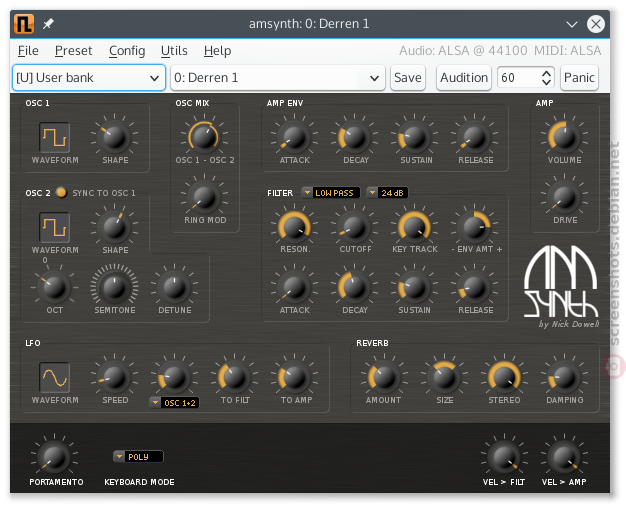Click the Reverb Stereo knob

504,378
